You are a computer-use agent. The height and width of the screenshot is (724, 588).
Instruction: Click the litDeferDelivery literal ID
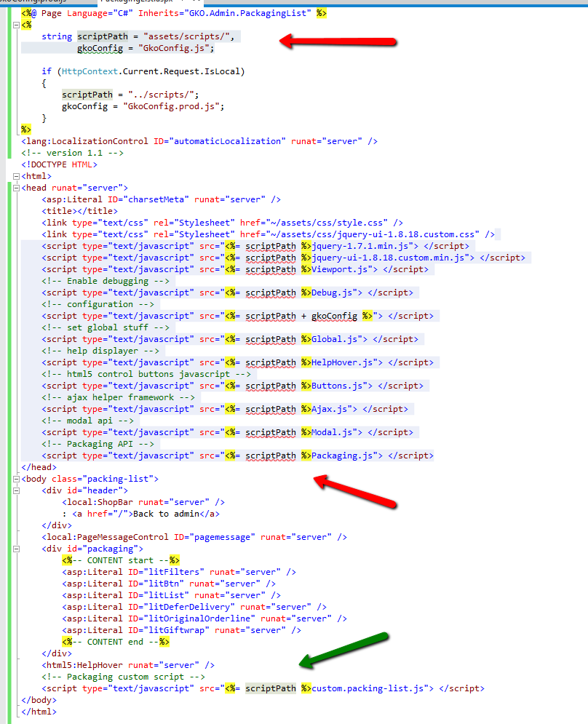(189, 607)
